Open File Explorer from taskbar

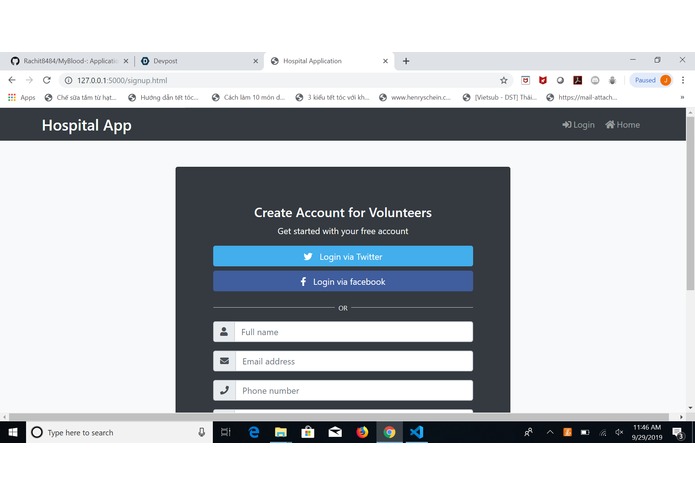pyautogui.click(x=281, y=432)
